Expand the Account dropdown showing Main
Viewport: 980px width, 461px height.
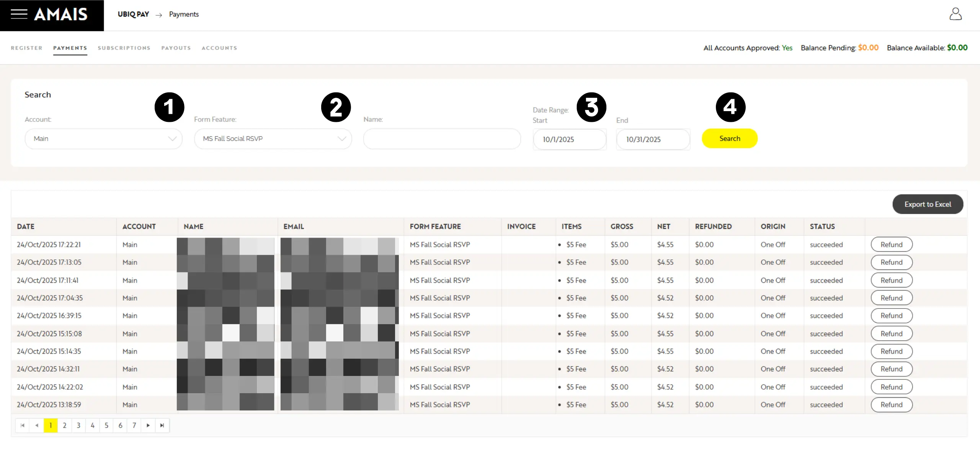click(x=103, y=139)
